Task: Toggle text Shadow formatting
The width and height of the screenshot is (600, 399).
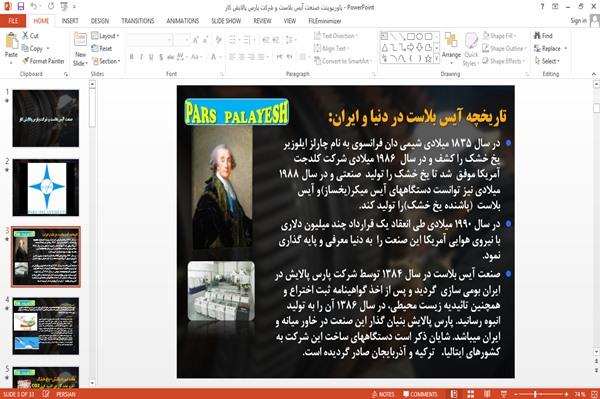Action: coord(161,57)
